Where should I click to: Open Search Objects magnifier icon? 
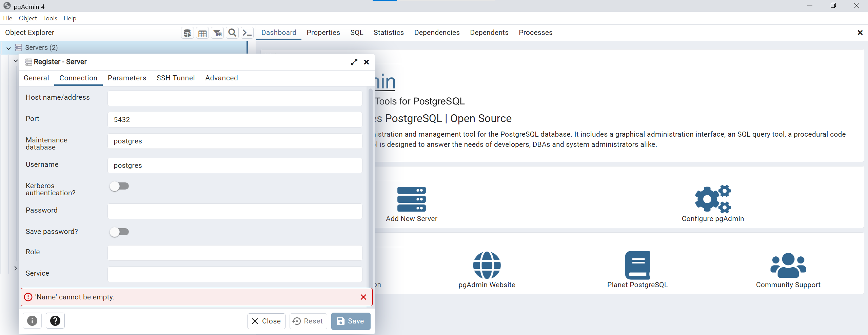[x=232, y=33]
